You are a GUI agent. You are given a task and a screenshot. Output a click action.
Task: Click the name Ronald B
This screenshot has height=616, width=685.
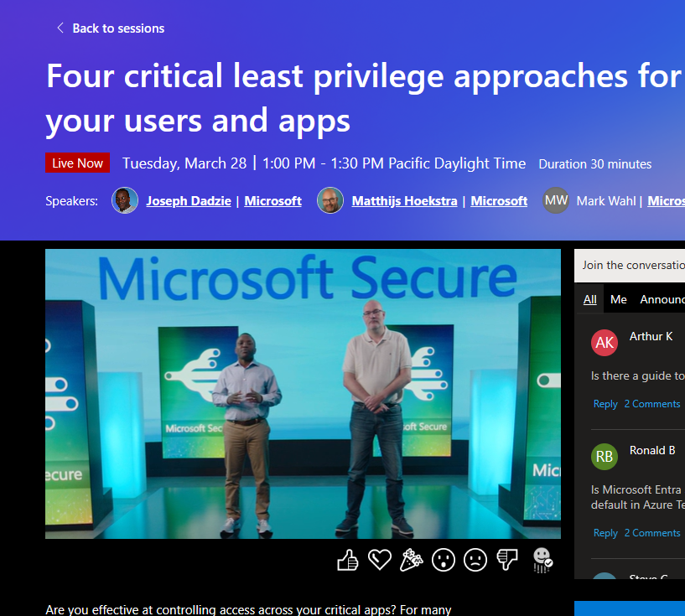(652, 451)
